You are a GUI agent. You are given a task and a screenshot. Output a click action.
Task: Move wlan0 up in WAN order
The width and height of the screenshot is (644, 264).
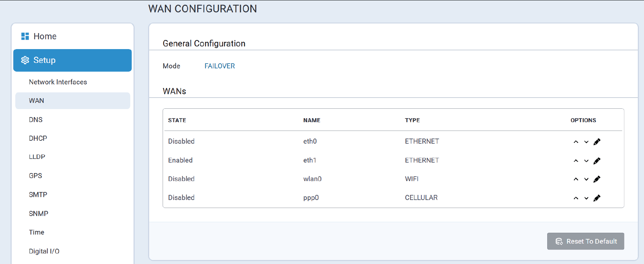click(x=576, y=179)
